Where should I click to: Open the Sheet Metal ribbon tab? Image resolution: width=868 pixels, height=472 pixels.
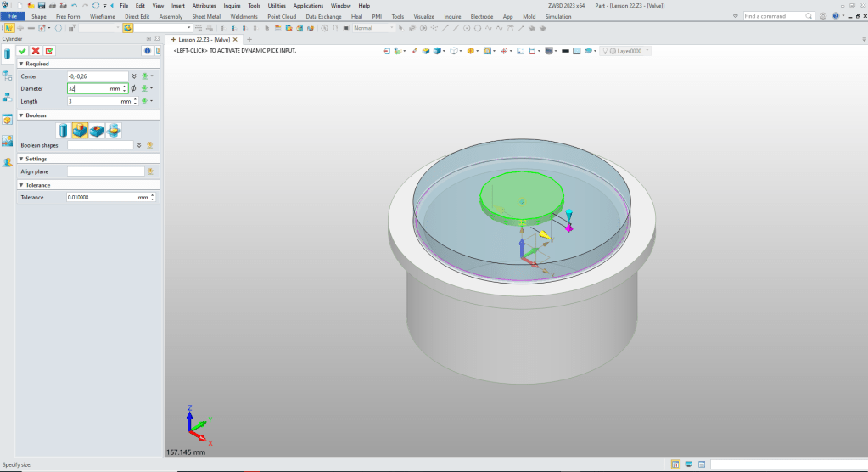pyautogui.click(x=205, y=16)
